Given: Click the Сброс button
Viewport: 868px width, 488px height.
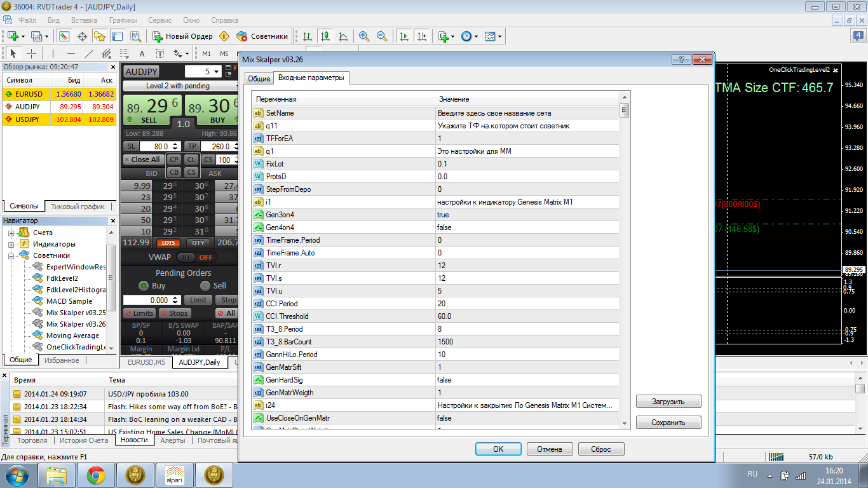Looking at the screenshot, I should pos(601,449).
